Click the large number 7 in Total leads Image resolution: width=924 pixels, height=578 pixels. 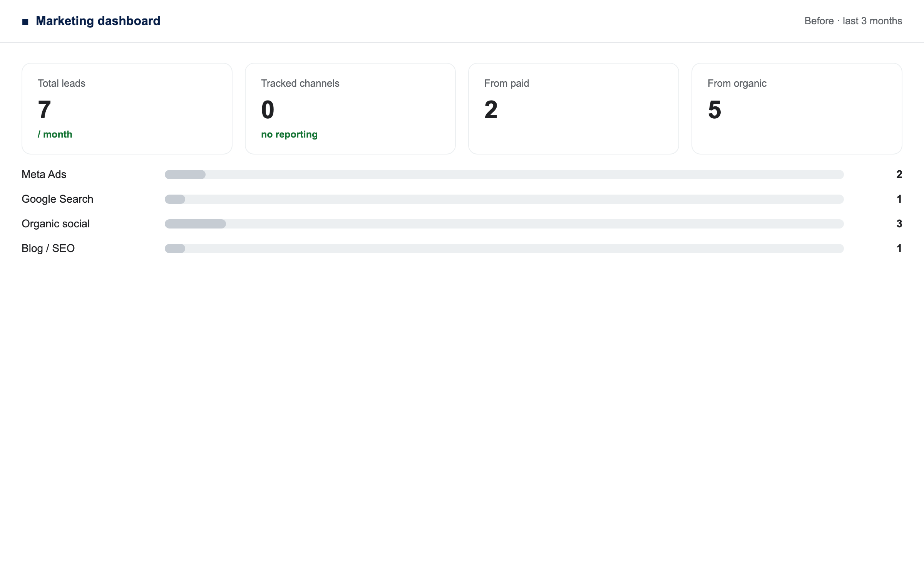point(44,109)
